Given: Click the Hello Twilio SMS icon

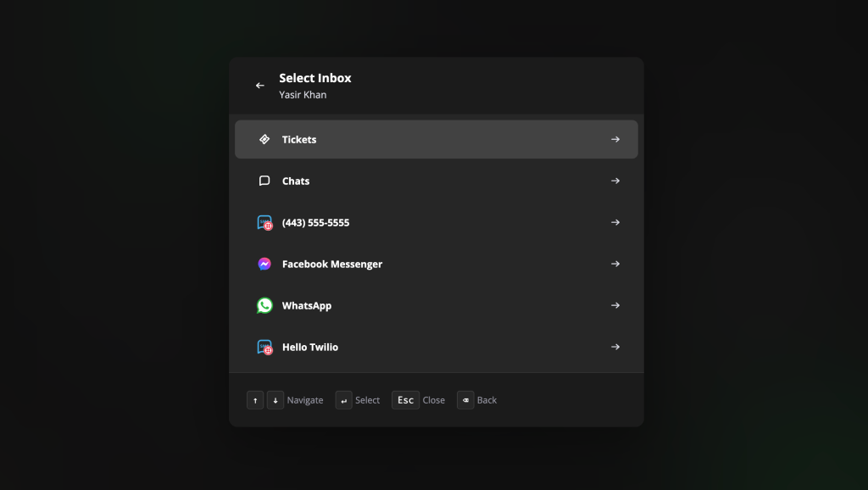Looking at the screenshot, I should (x=264, y=348).
